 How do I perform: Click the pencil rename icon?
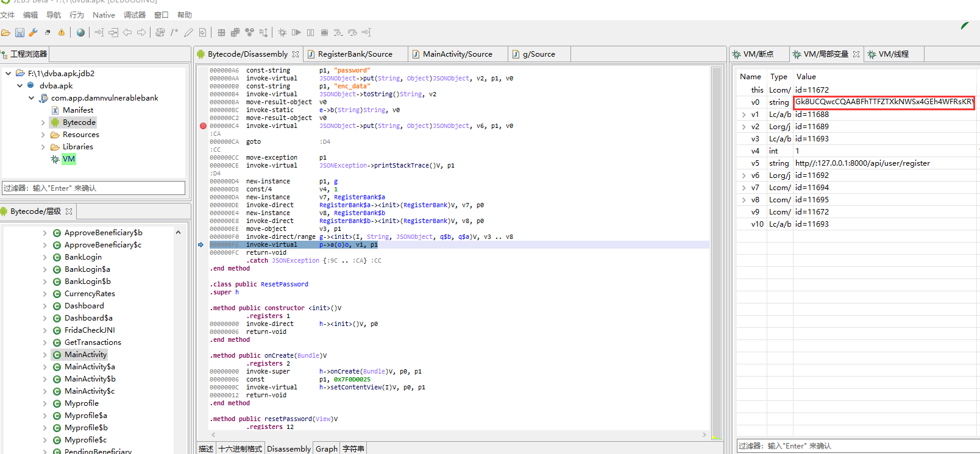click(x=188, y=32)
